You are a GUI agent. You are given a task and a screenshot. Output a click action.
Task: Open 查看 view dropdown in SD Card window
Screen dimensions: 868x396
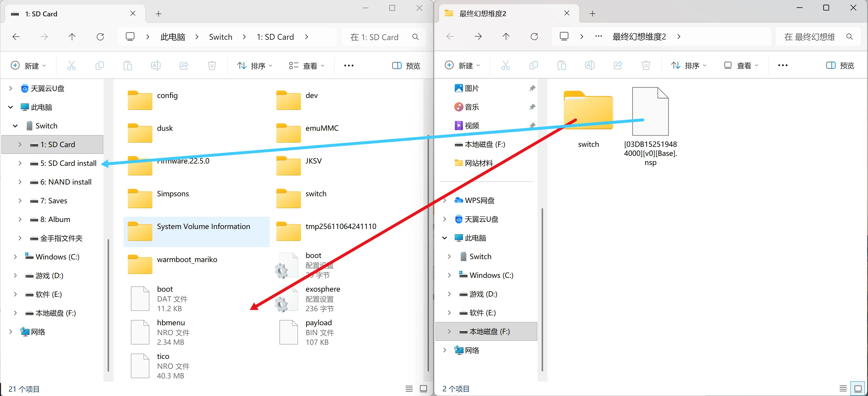click(x=306, y=66)
